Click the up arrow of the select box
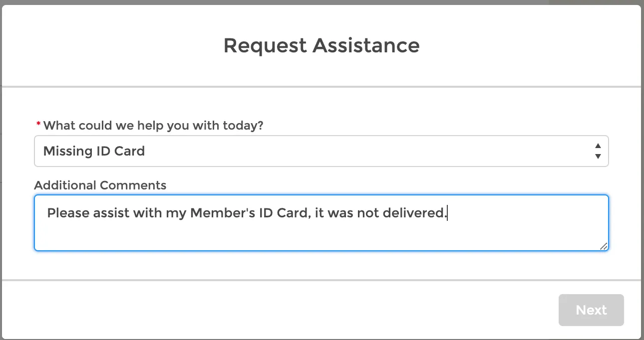644x340 pixels. 598,146
